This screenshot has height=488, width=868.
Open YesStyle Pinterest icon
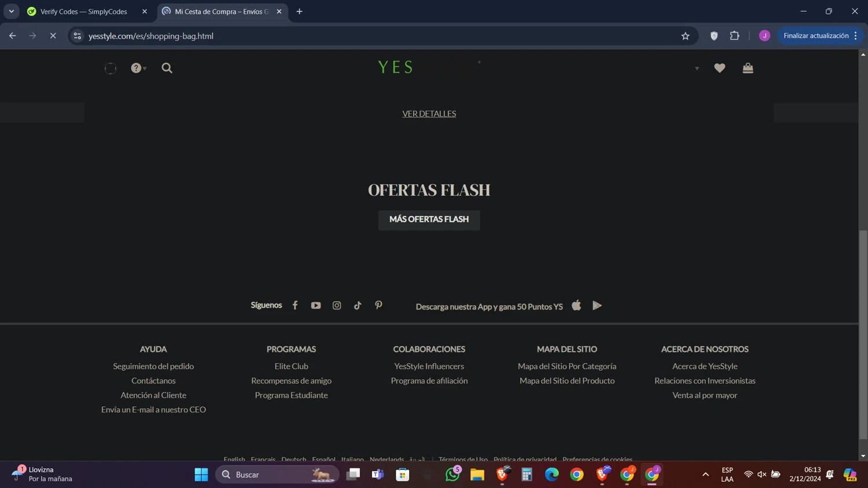coord(378,305)
